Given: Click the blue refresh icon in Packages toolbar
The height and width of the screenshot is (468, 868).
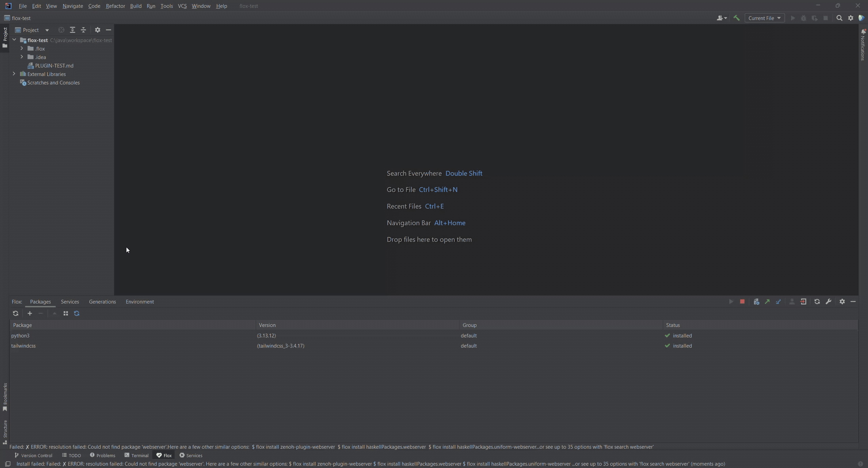Looking at the screenshot, I should click(x=77, y=313).
